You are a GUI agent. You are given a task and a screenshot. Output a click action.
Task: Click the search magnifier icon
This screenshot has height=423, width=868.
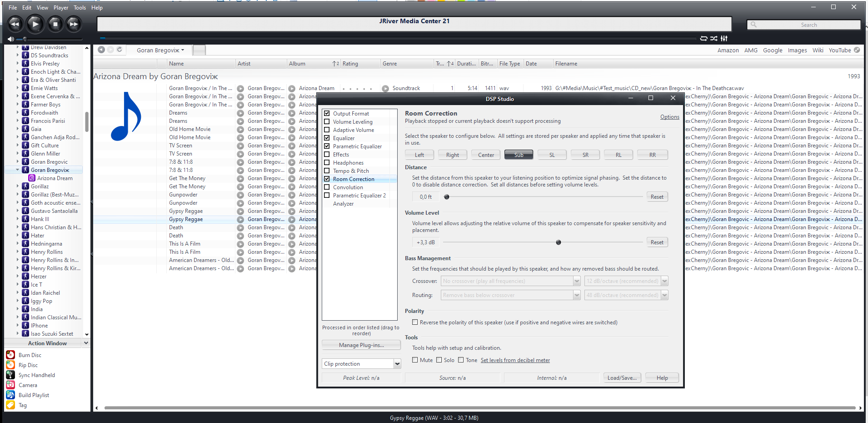click(753, 25)
